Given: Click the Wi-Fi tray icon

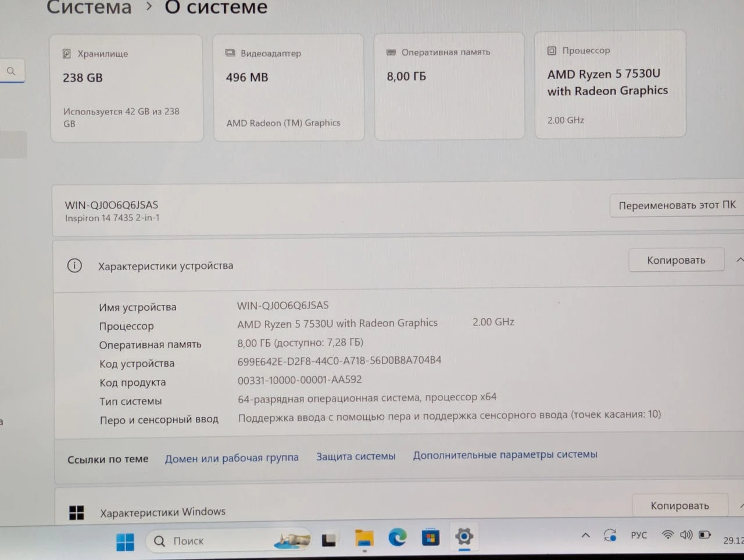Looking at the screenshot, I should pyautogui.click(x=668, y=534).
